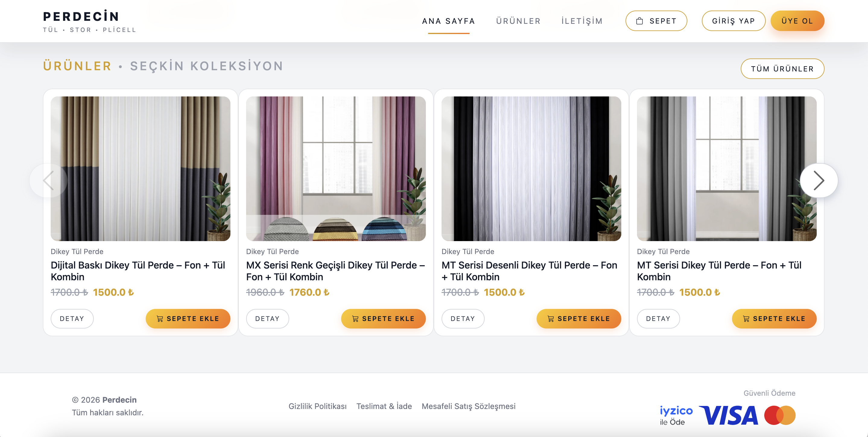Click next carousel arrow
Image resolution: width=868 pixels, height=437 pixels.
coord(818,181)
